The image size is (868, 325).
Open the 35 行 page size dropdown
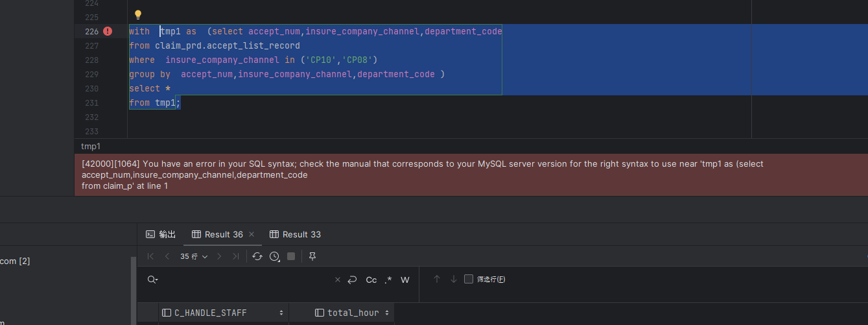[x=194, y=256]
